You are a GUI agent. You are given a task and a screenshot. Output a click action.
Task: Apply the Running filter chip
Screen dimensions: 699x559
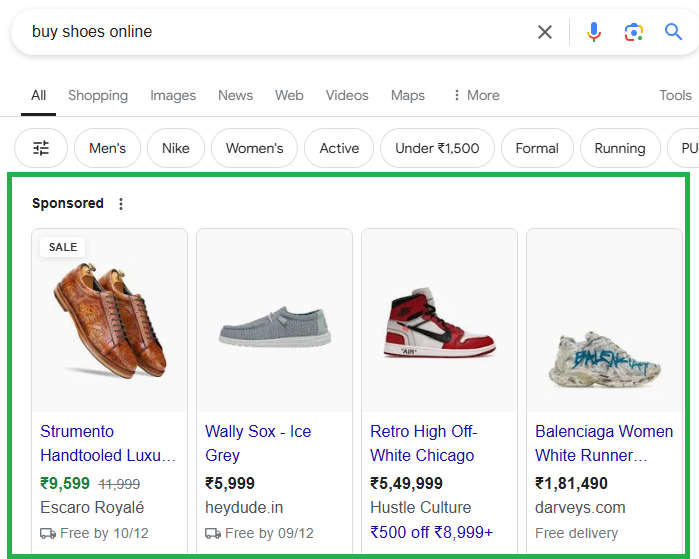click(620, 148)
